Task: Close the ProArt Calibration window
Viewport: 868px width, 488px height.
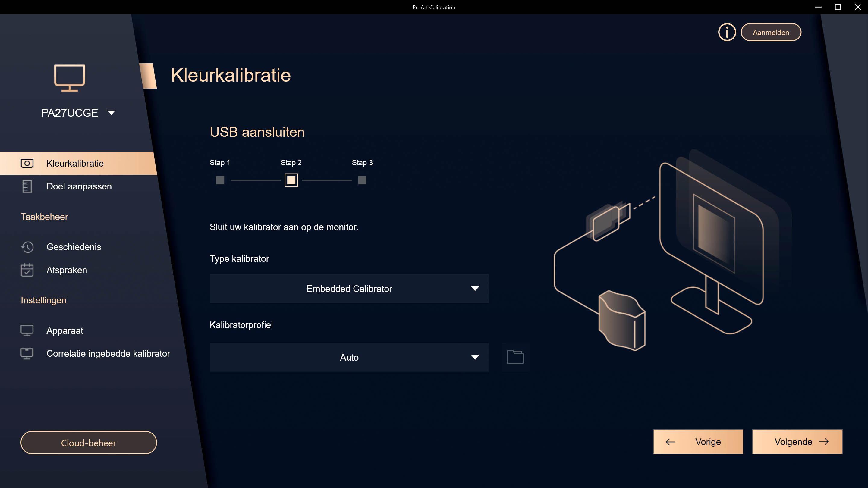Action: pos(858,7)
